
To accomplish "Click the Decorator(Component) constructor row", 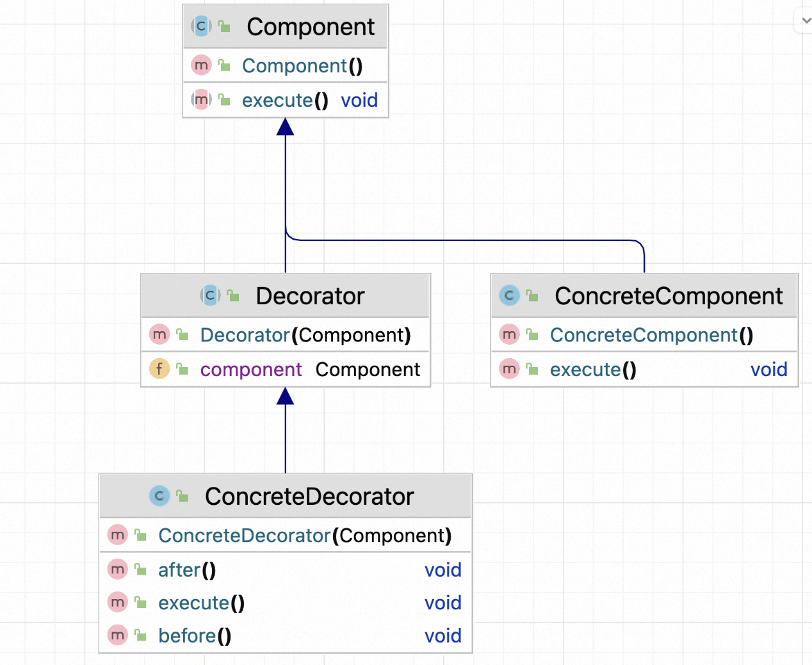I will (x=305, y=335).
